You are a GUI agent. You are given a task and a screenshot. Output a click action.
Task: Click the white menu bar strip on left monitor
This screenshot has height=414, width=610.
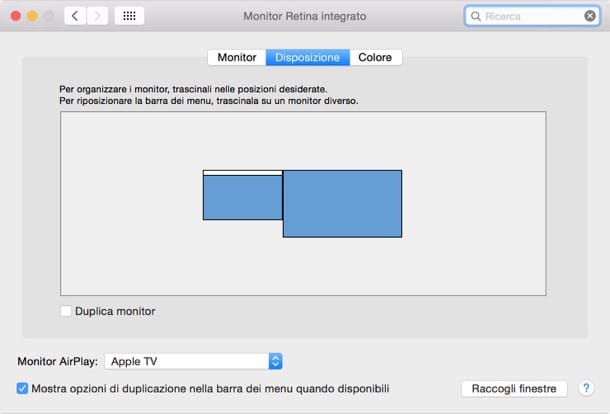coord(243,173)
